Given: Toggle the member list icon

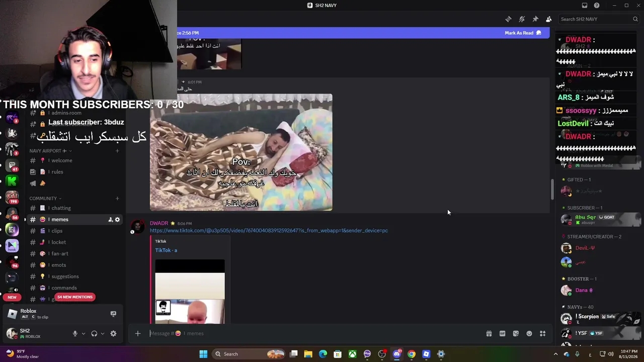Looking at the screenshot, I should tap(548, 19).
